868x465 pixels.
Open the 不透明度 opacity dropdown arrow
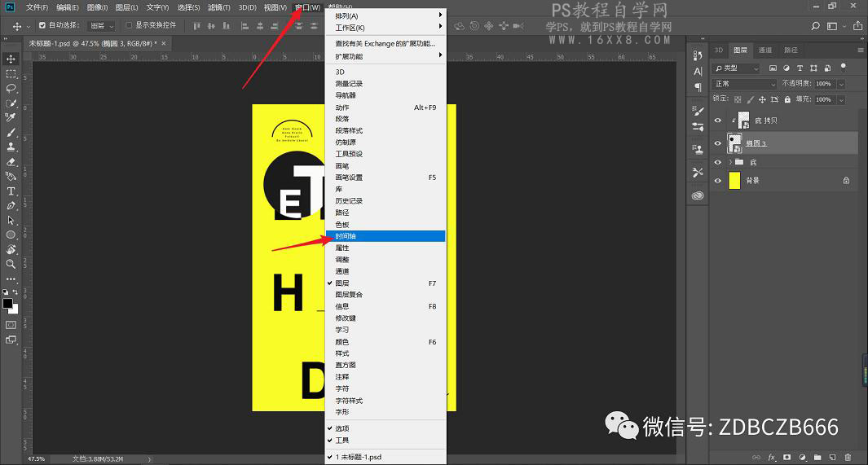point(841,84)
